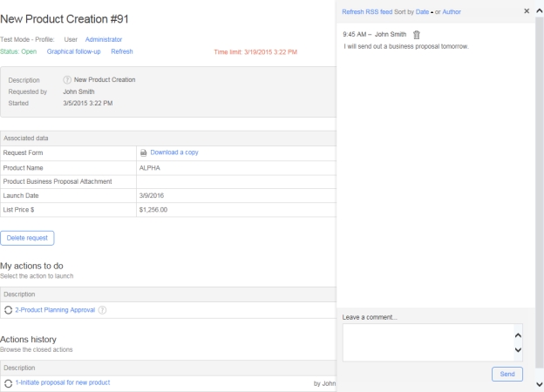Viewport: 544px width, 392px height.
Task: Delete John Smith's comment with trash icon
Action: [416, 35]
